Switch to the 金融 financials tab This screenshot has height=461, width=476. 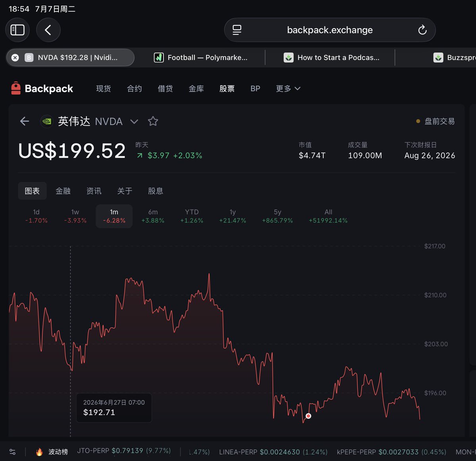coord(63,191)
